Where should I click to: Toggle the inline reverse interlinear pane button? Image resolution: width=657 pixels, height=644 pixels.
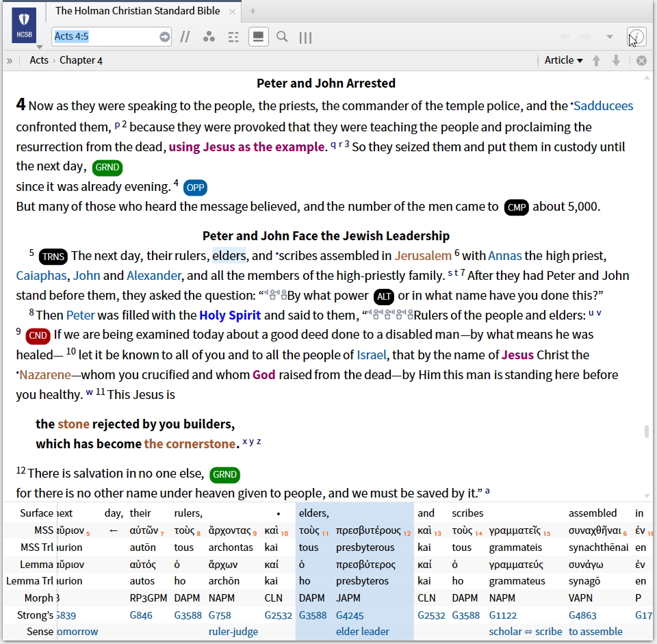[x=259, y=37]
